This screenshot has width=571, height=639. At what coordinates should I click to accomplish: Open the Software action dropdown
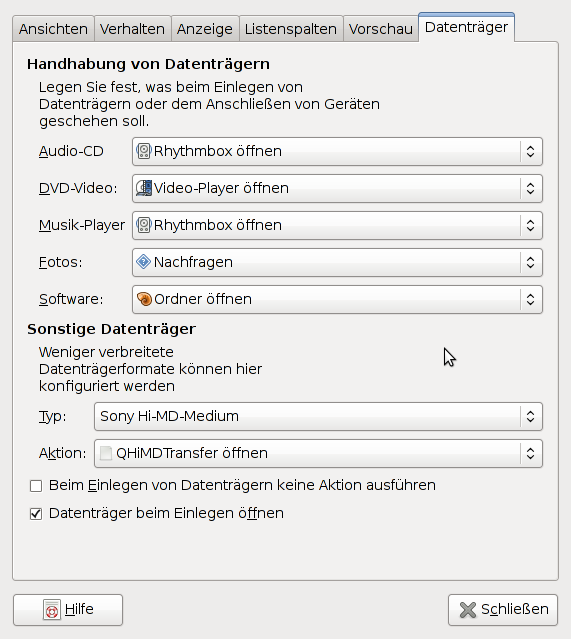[x=337, y=300]
